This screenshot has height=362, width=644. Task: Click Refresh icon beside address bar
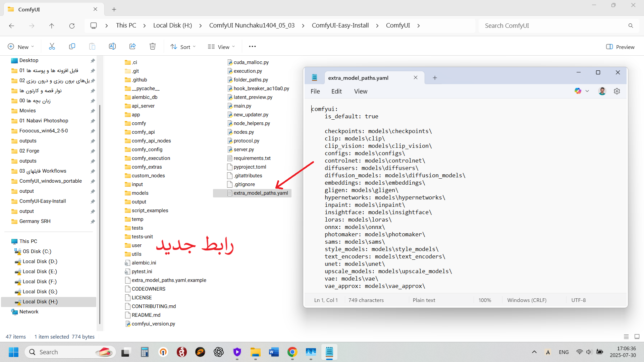[x=72, y=26]
